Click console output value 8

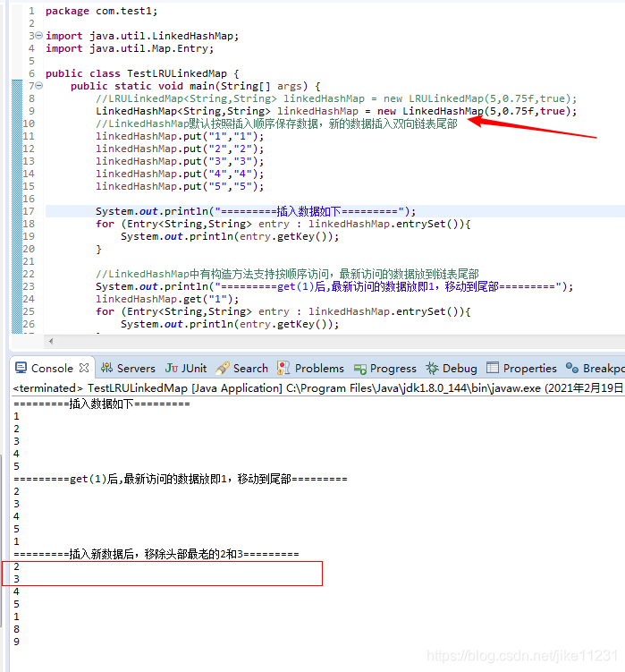click(x=16, y=629)
